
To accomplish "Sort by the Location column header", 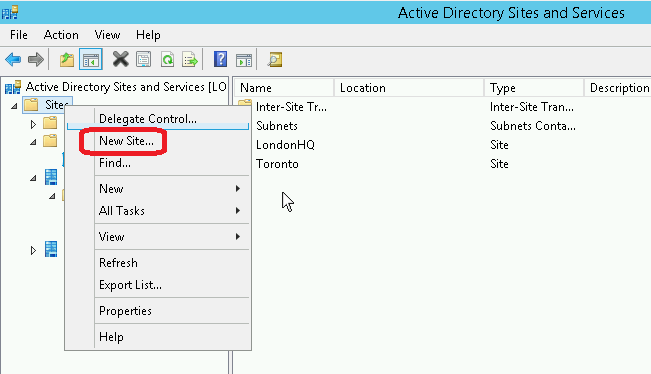I will click(x=409, y=88).
